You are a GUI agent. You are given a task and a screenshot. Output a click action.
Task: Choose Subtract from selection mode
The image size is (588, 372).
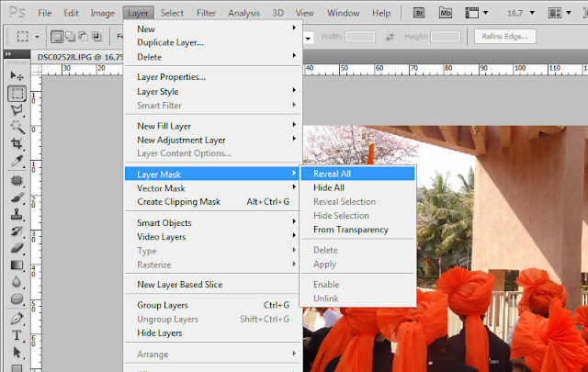[x=84, y=37]
